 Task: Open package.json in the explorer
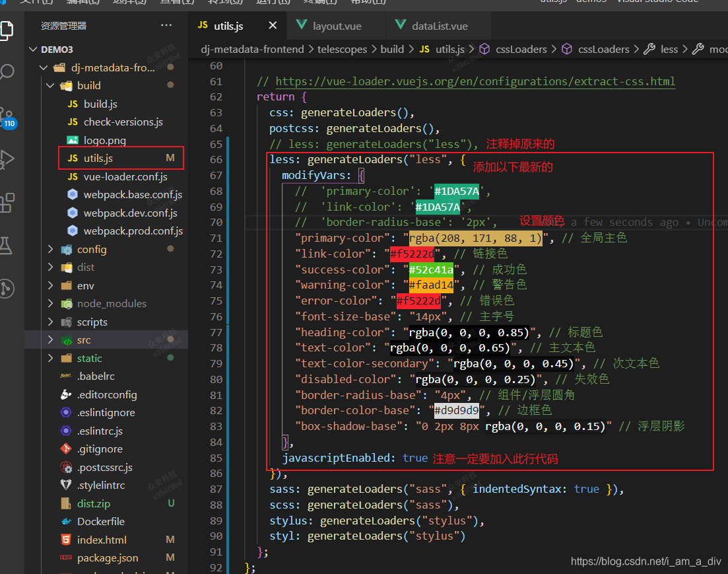pyautogui.click(x=108, y=557)
